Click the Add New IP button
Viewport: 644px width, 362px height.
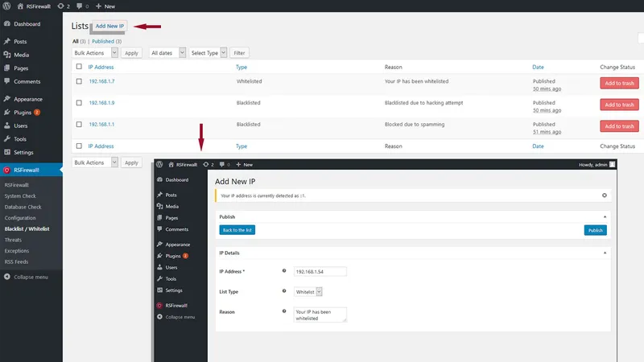pyautogui.click(x=109, y=26)
